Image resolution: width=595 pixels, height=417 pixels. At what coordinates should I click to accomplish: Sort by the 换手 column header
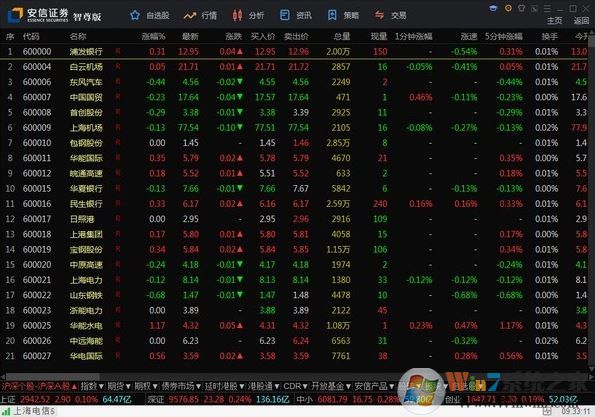[550, 37]
